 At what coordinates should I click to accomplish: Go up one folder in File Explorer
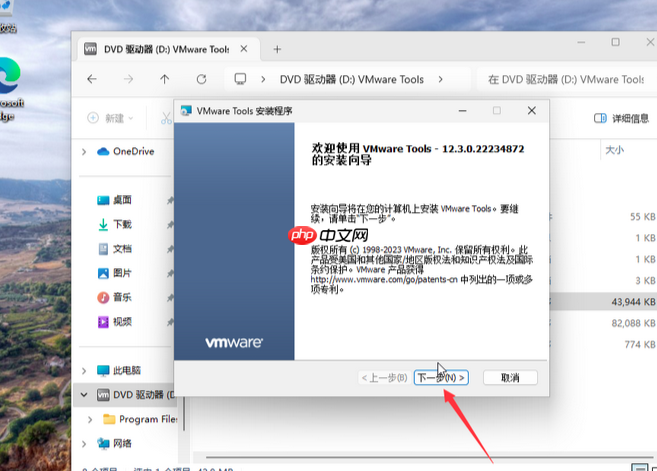pyautogui.click(x=164, y=79)
